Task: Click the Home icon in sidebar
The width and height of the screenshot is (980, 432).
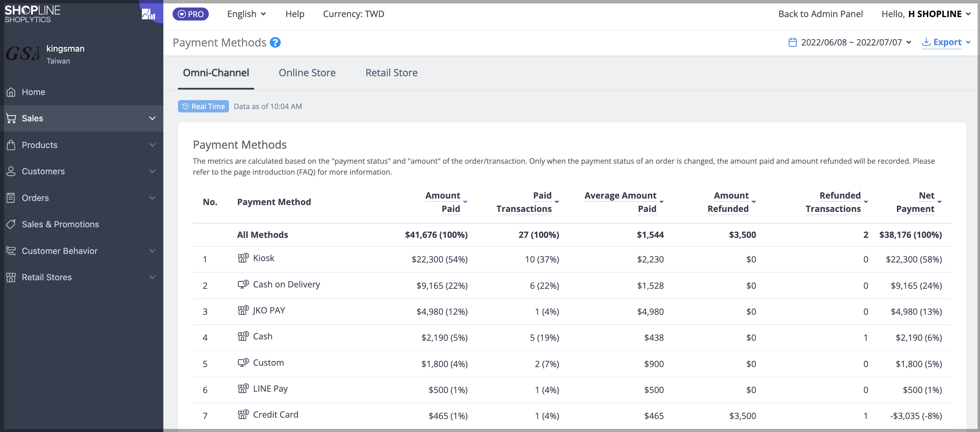Action: [x=11, y=92]
